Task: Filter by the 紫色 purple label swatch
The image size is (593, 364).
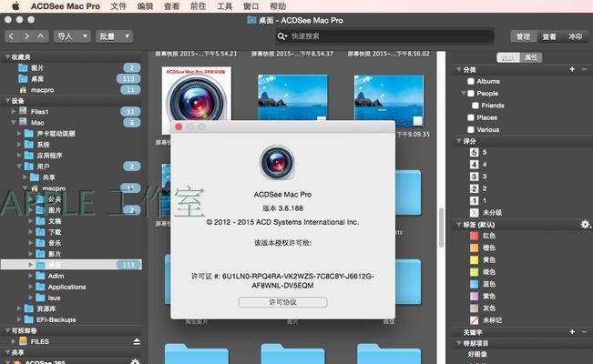Action: (474, 297)
